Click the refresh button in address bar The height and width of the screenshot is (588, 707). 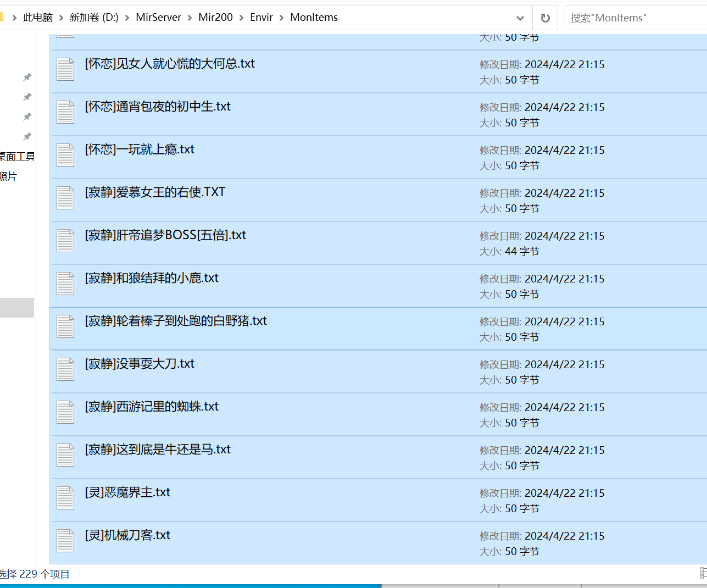point(545,18)
